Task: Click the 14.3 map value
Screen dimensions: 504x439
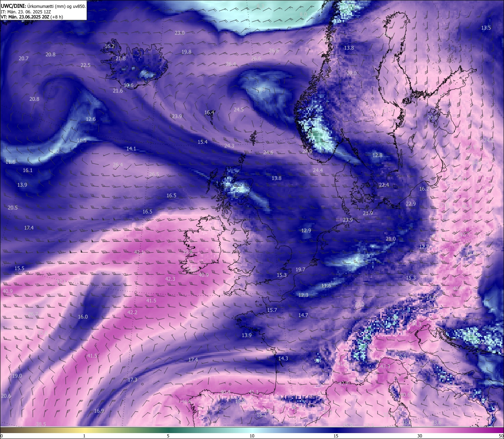Action: pos(283,358)
